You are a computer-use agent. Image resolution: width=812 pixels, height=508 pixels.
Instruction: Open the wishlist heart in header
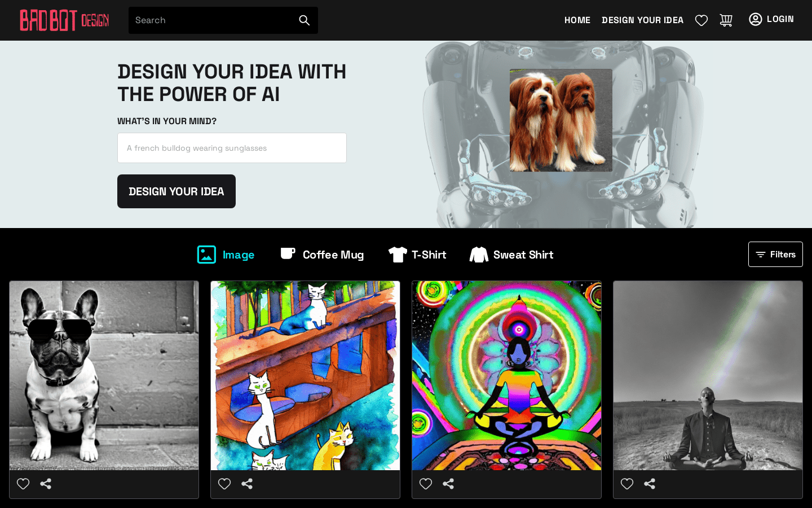click(x=701, y=20)
